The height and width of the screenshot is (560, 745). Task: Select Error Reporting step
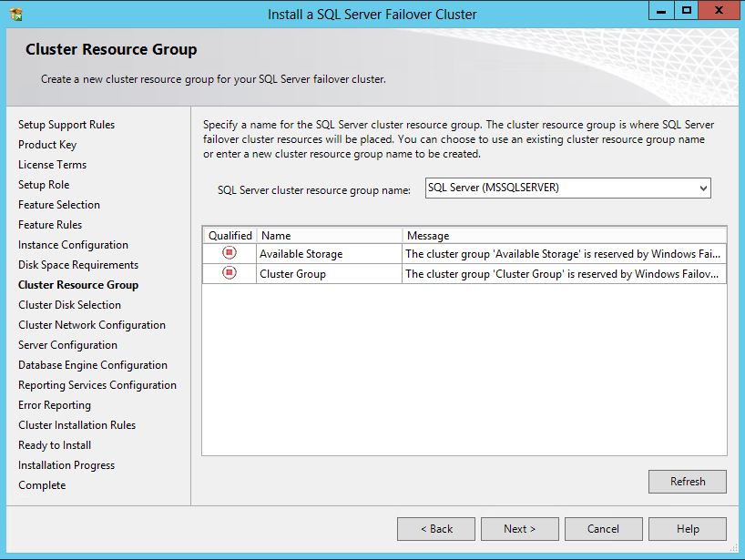55,405
